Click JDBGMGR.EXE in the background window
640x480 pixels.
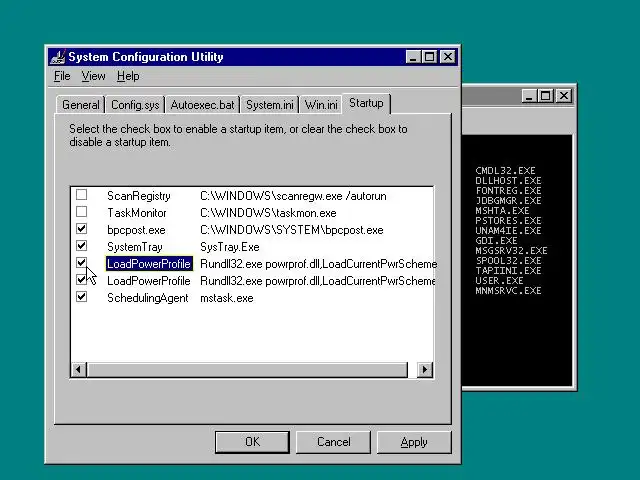(508, 200)
